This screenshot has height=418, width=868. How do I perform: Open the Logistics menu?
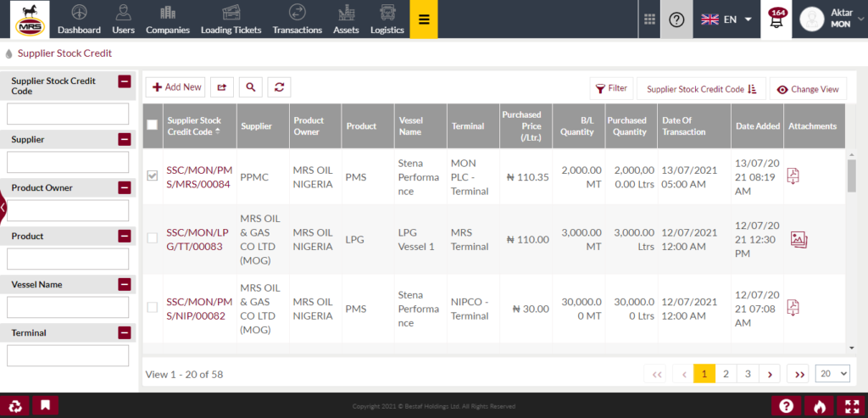point(387,20)
